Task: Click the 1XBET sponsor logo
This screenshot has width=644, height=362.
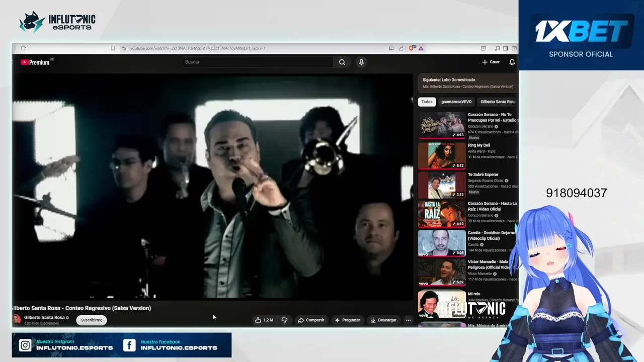Action: click(581, 31)
